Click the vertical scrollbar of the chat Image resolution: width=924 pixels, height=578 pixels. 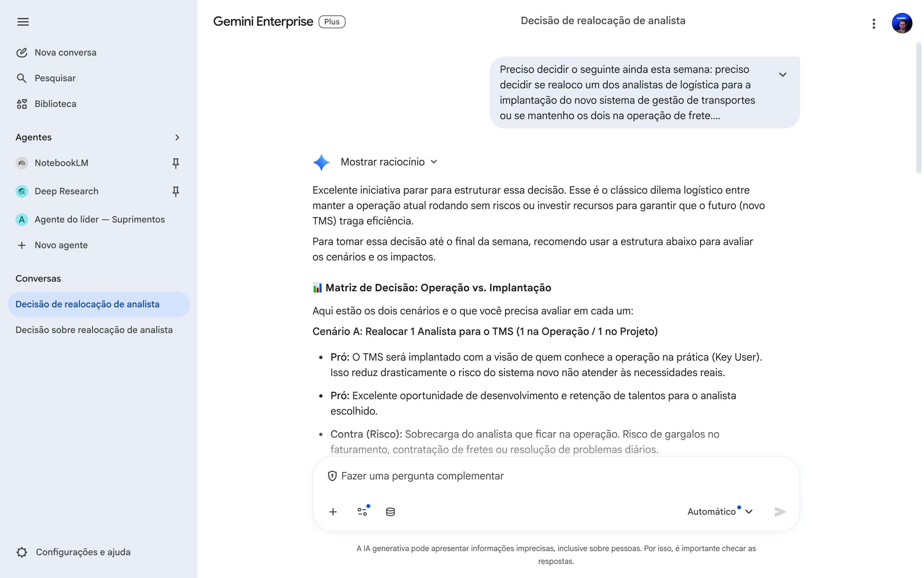click(919, 108)
